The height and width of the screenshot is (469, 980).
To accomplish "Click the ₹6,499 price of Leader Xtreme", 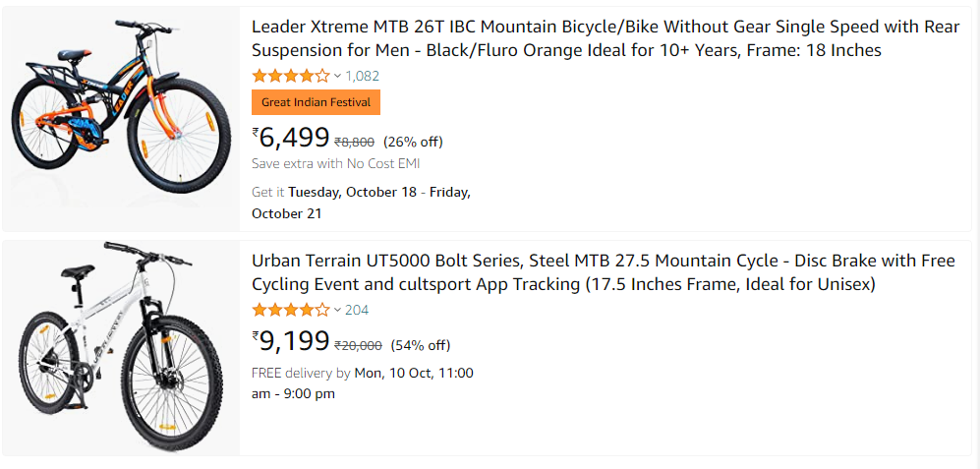I will pos(292,138).
